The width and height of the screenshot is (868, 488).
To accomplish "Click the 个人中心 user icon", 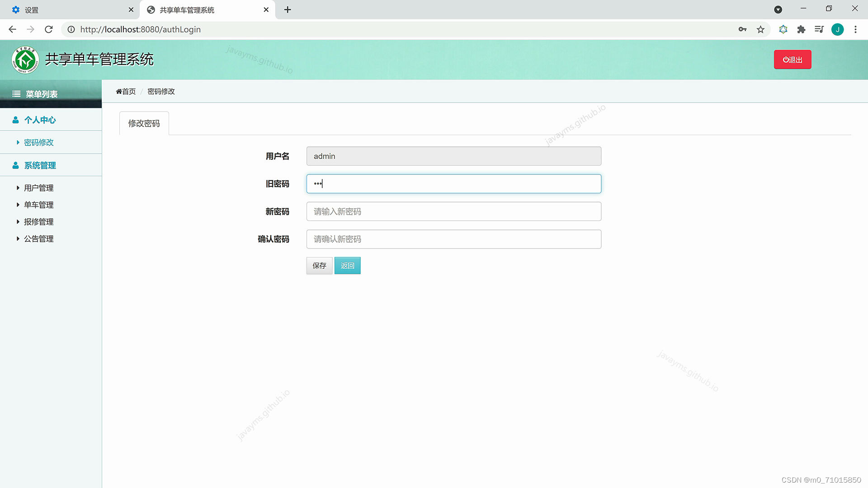I will tap(15, 120).
